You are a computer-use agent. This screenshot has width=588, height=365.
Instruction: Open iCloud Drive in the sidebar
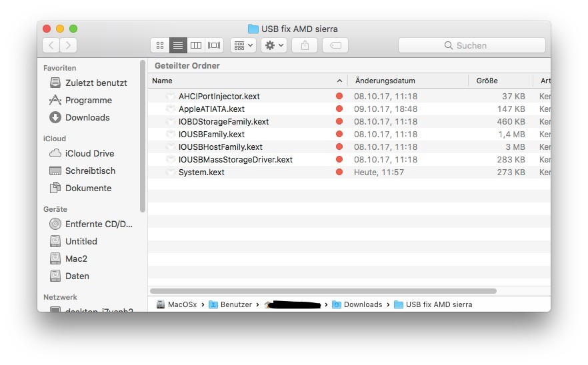[89, 153]
